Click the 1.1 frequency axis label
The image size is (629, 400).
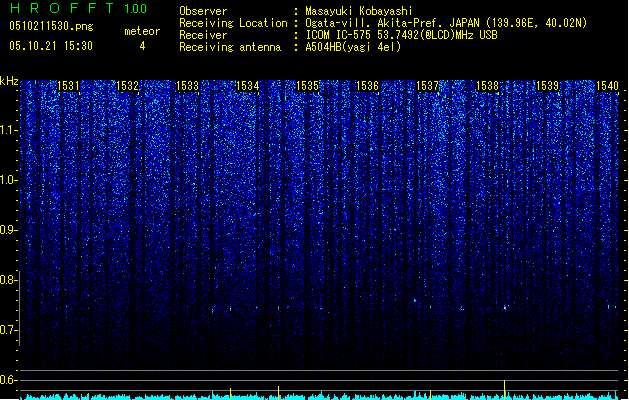click(9, 130)
